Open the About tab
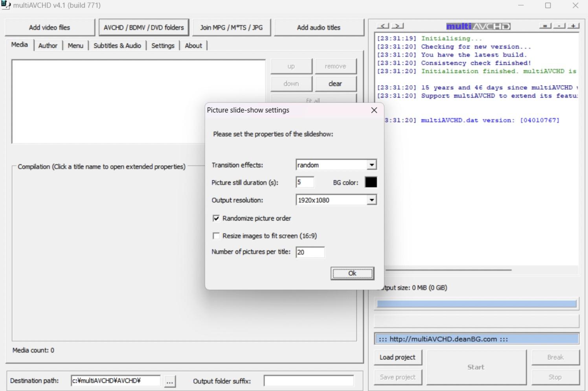The height and width of the screenshot is (391, 588). pos(193,46)
